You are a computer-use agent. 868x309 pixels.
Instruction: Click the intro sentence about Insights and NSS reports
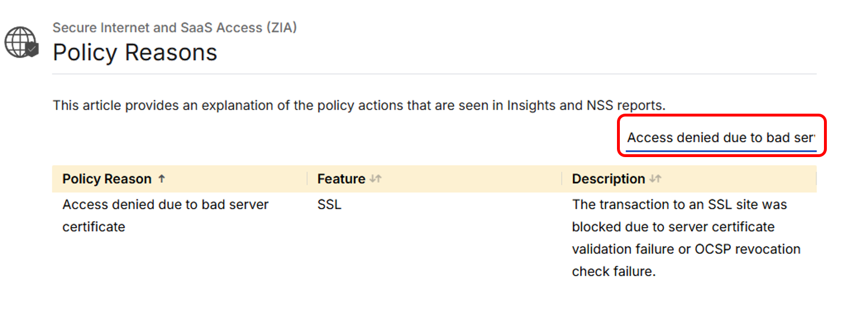[x=359, y=105]
